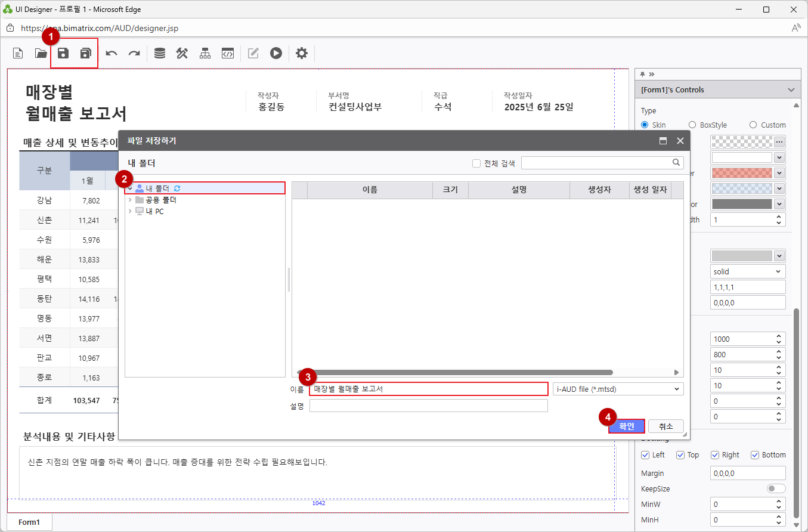The height and width of the screenshot is (532, 808).
Task: Expand the 공용 폴더 tree node
Action: 130,200
